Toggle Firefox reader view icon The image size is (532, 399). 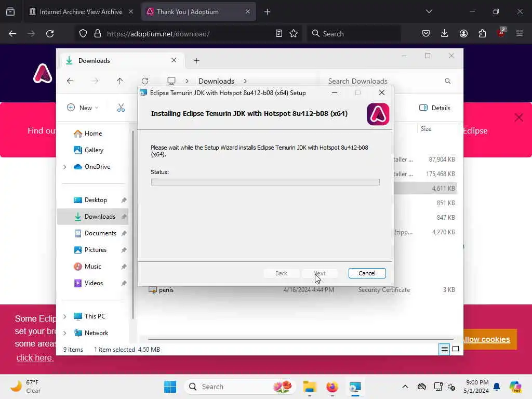[279, 34]
